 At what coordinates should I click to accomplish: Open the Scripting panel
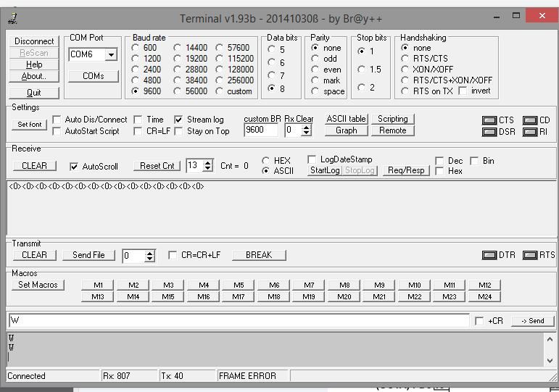coord(392,119)
